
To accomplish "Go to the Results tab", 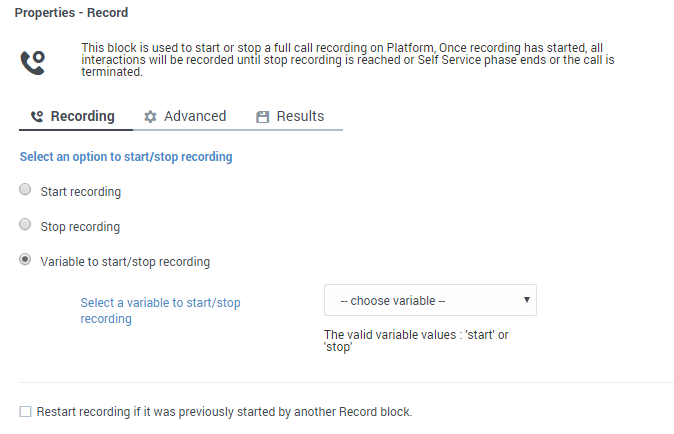I will [300, 116].
